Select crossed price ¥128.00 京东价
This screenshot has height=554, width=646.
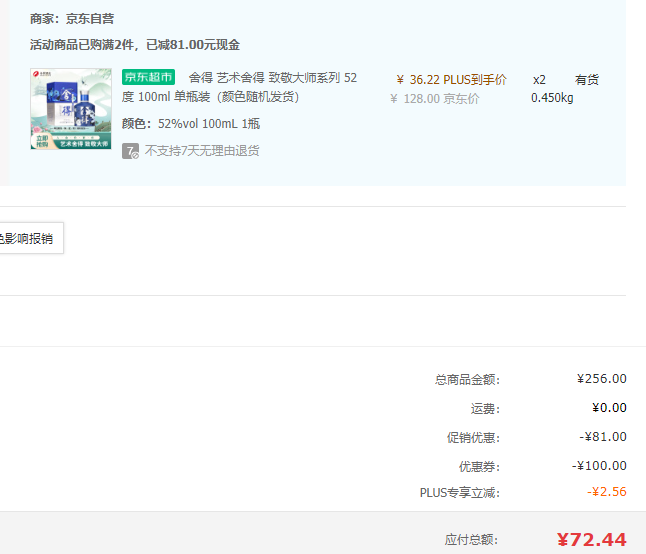coord(435,99)
